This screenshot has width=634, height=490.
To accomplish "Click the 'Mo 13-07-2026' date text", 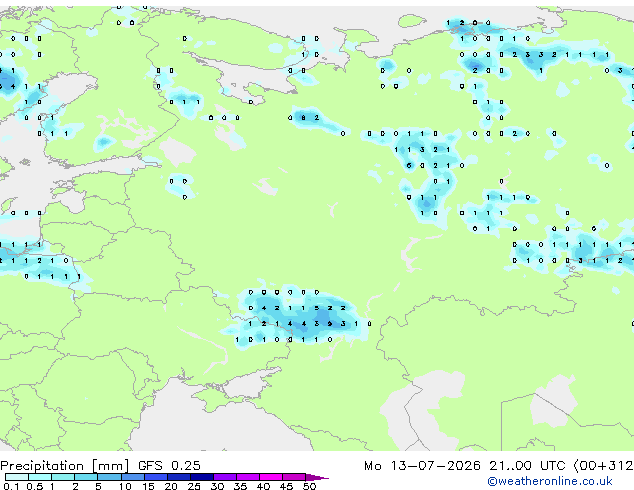I will coord(422,466).
